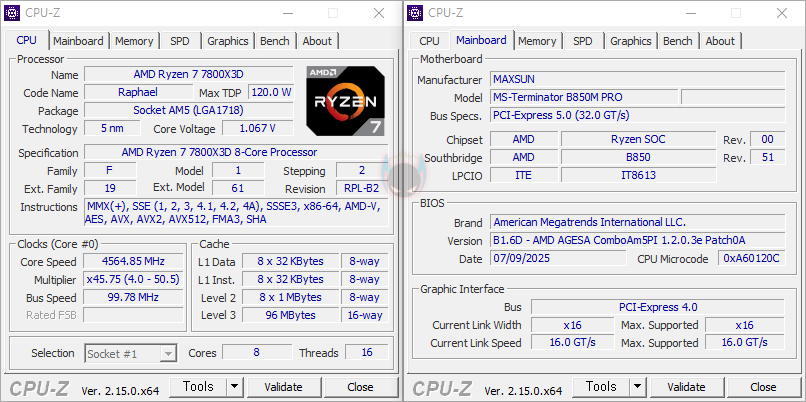Click the processor name AMD Ryzen 7 7800X3D field
Screen dimensions: 806x402
coord(189,74)
